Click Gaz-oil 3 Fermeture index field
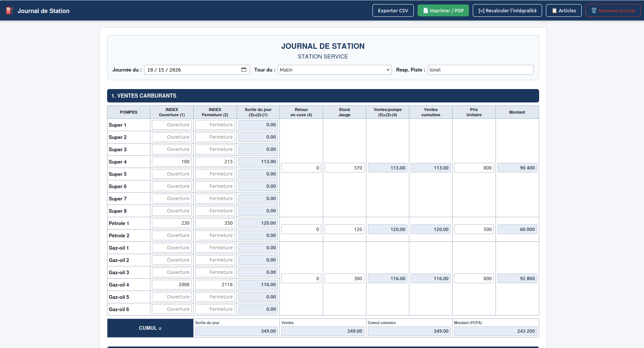644x348 pixels. pyautogui.click(x=215, y=272)
